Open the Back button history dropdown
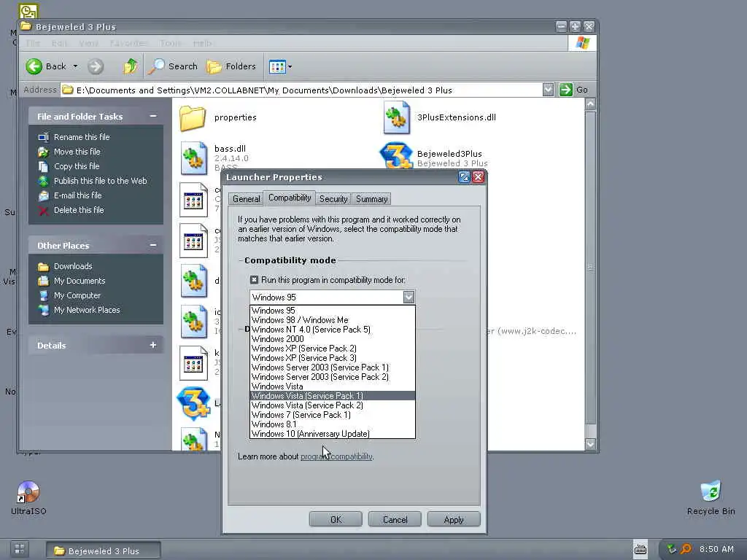This screenshot has height=560, width=747. 75,66
